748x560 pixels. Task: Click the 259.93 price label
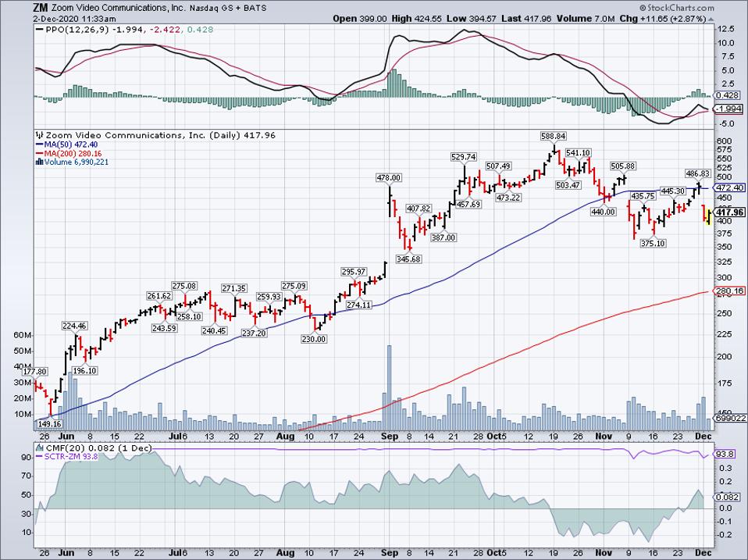269,296
